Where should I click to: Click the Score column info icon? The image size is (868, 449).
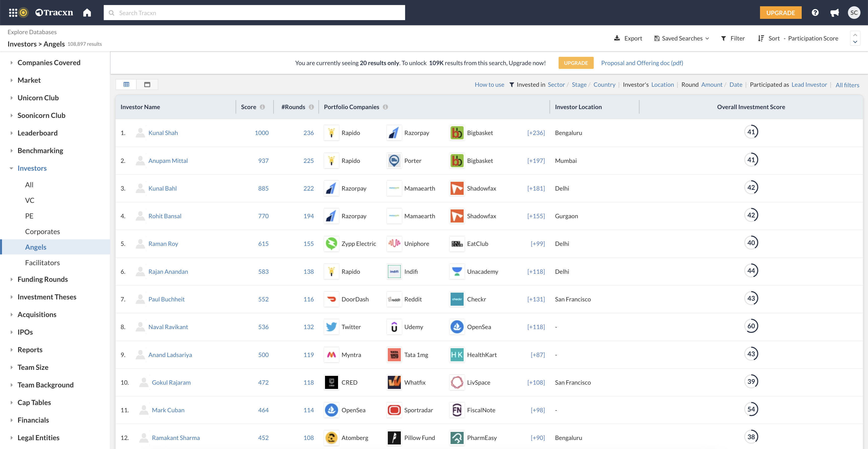262,107
